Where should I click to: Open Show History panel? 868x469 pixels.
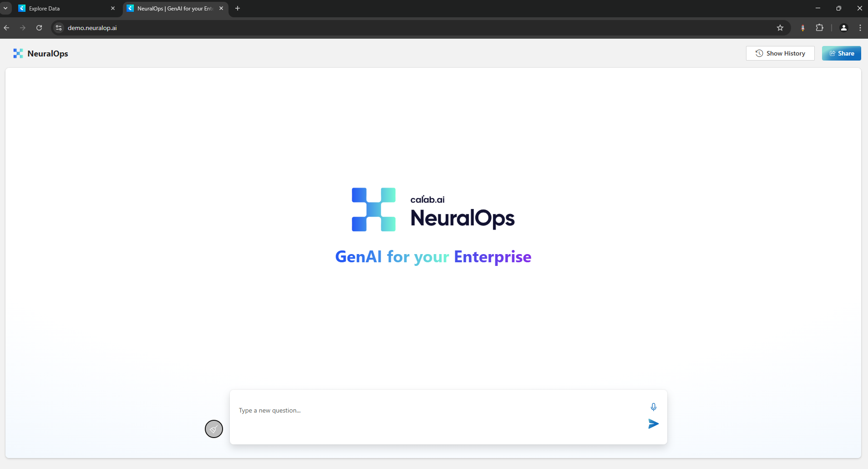(x=780, y=53)
